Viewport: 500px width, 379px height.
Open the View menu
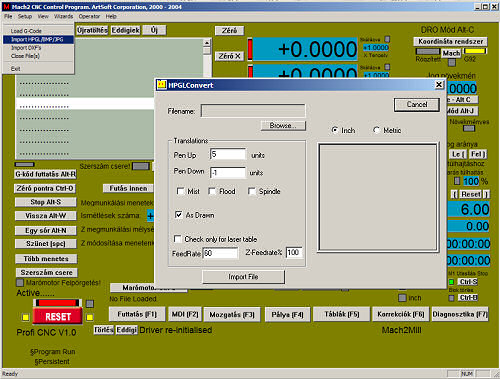[x=43, y=16]
